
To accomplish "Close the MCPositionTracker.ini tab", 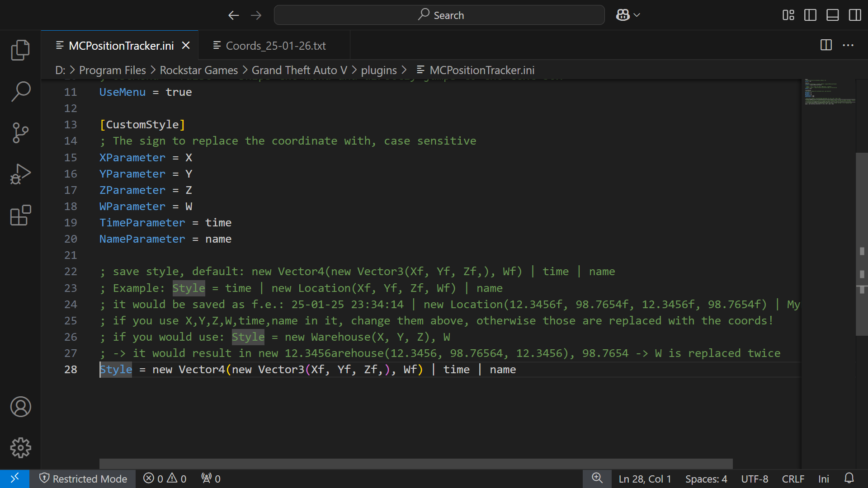I will (x=186, y=46).
